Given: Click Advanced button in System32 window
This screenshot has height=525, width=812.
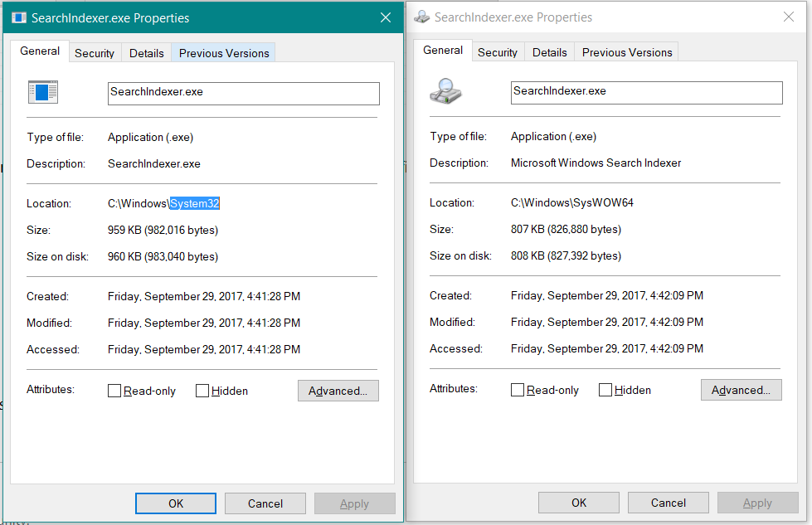Looking at the screenshot, I should click(x=338, y=391).
